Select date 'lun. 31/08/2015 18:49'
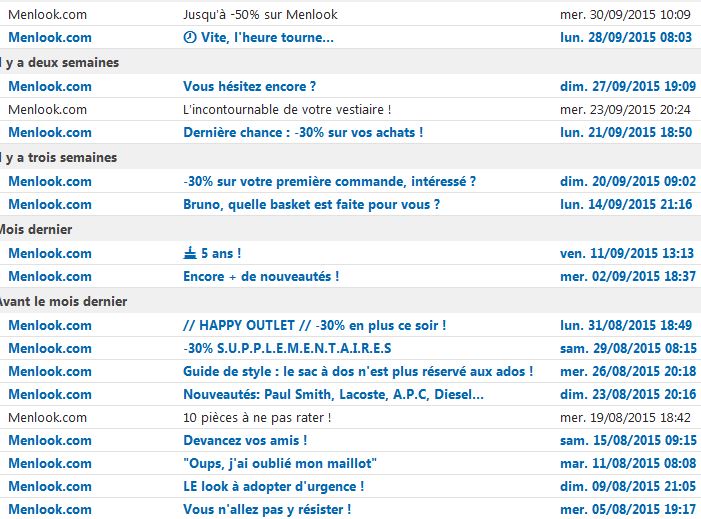Viewport: 701px width, 519px height. click(x=626, y=325)
